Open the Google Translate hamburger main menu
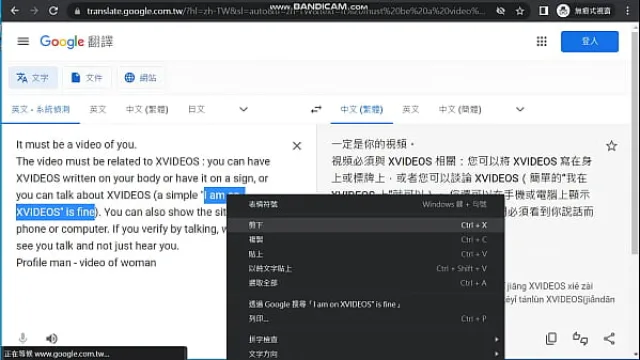The width and height of the screenshot is (640, 360). coord(23,41)
